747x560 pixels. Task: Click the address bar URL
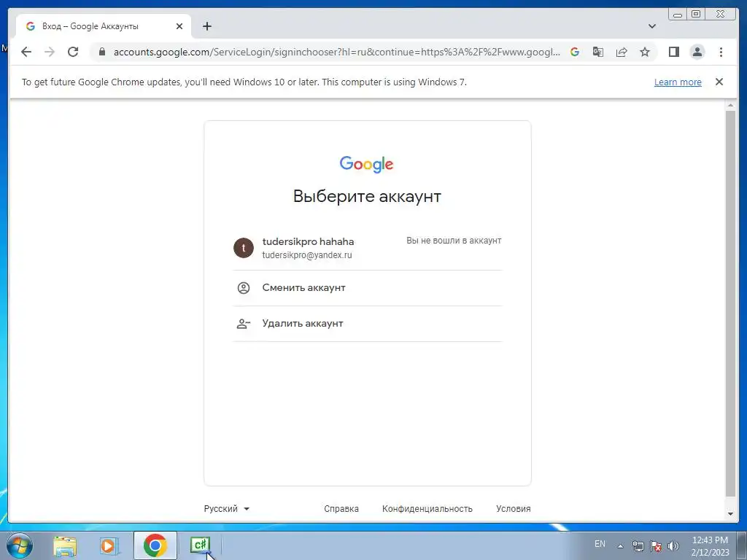pyautogui.click(x=336, y=52)
